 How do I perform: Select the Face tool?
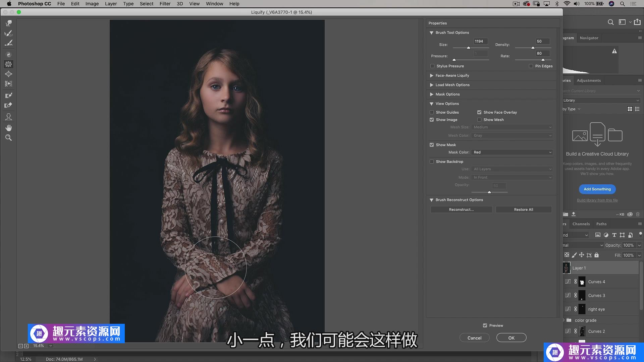(x=9, y=117)
